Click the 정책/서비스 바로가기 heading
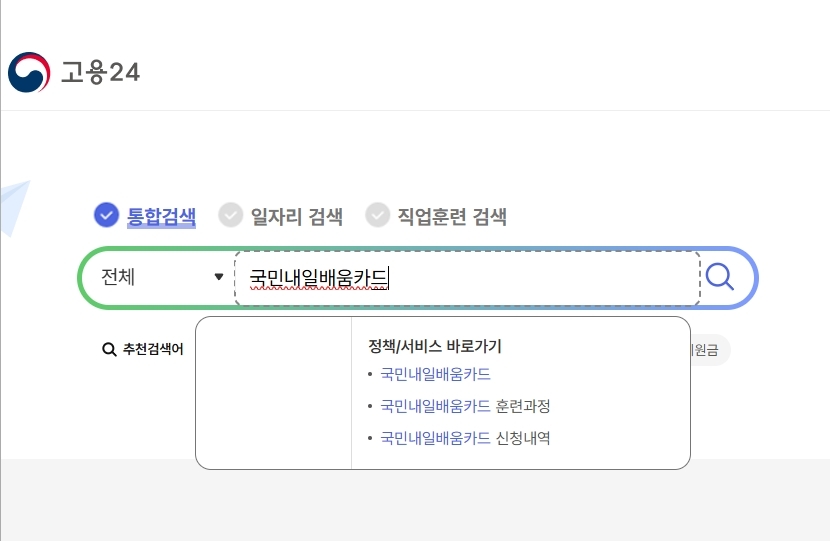Image resolution: width=830 pixels, height=541 pixels. tap(435, 346)
